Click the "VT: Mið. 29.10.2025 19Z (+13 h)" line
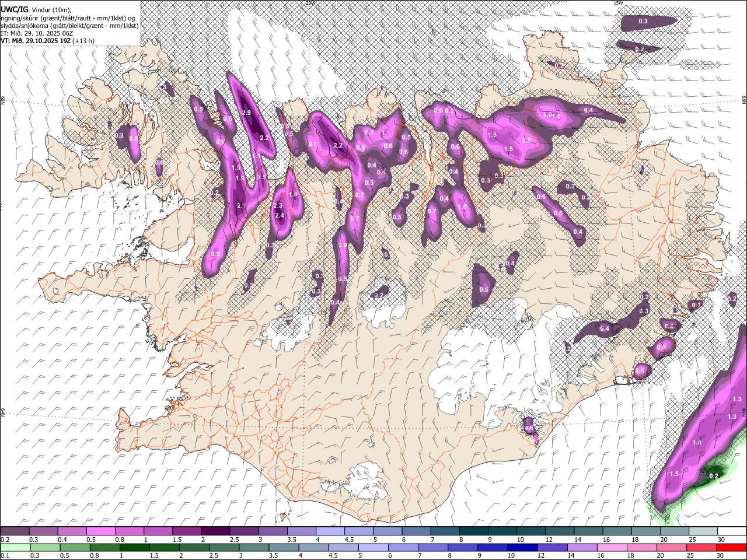Screen dimensions: 747x560 pyautogui.click(x=47, y=41)
